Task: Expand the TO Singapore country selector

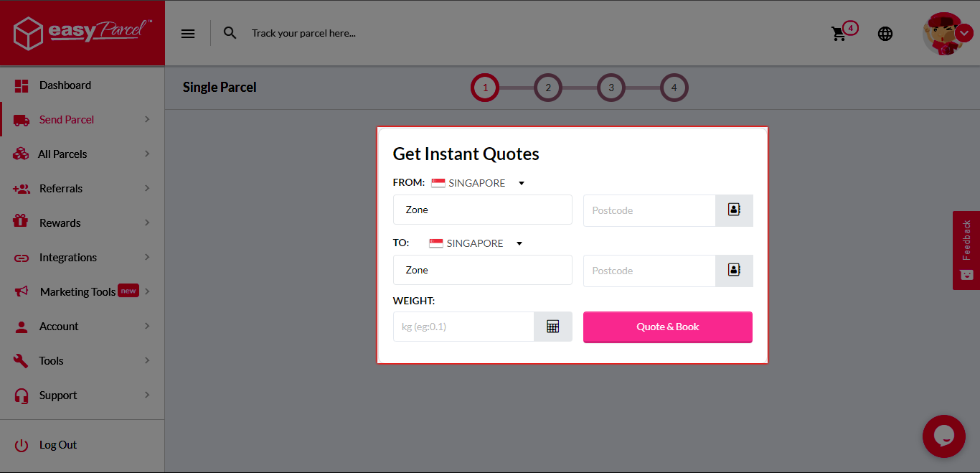Action: pos(519,243)
